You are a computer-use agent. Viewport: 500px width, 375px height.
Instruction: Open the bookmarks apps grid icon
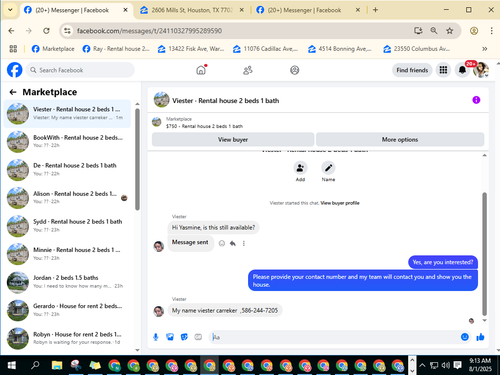[x=13, y=49]
